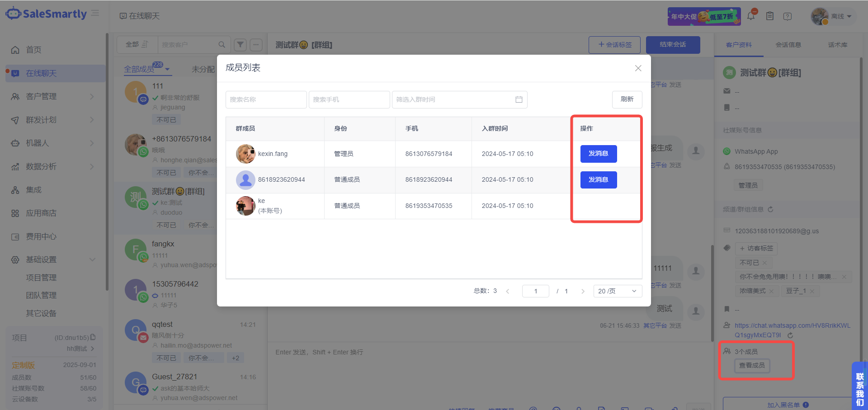Open the 20/page size dropdown
Image resolution: width=868 pixels, height=410 pixels.
(617, 291)
